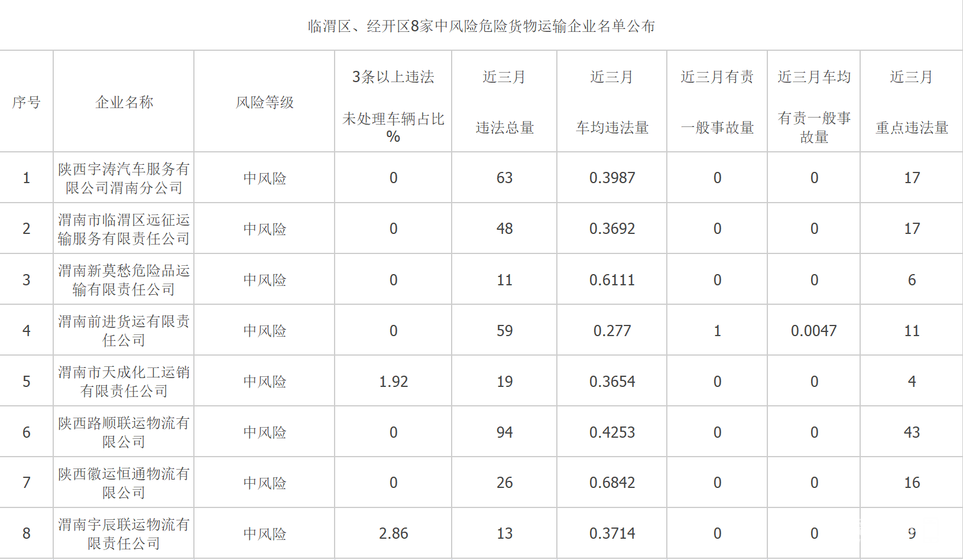Click company name 陕西宇涛汽车服务有限公司渭南分公司
Viewport: 963px width, 560px height.
[x=124, y=178]
